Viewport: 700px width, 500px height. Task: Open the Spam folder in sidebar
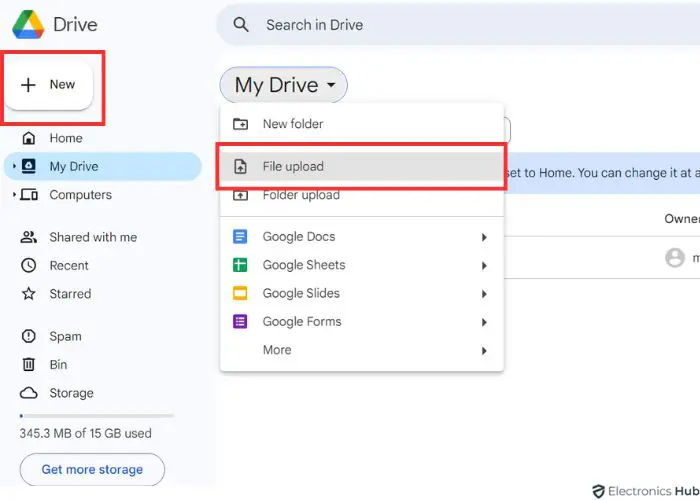(x=65, y=337)
